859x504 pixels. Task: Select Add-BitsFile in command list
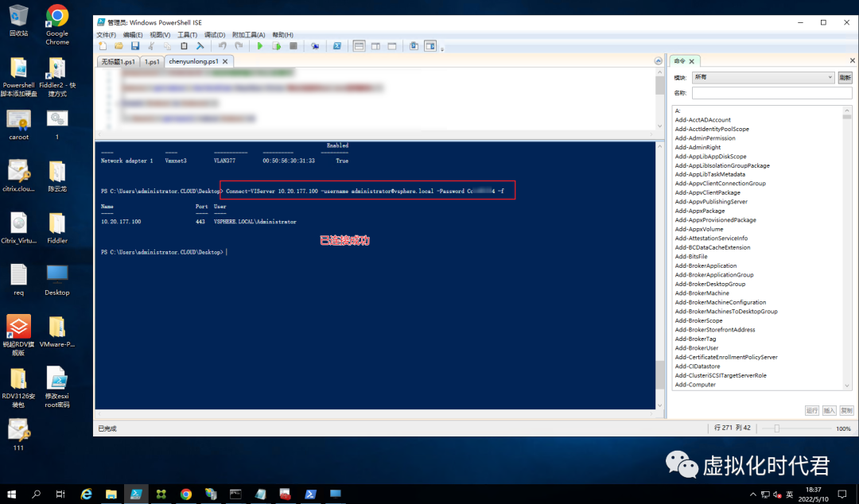(x=691, y=257)
